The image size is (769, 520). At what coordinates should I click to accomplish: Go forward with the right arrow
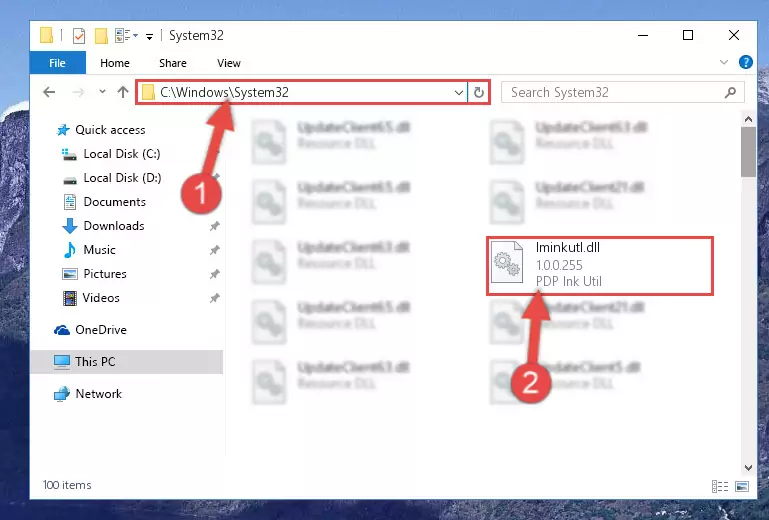[78, 92]
